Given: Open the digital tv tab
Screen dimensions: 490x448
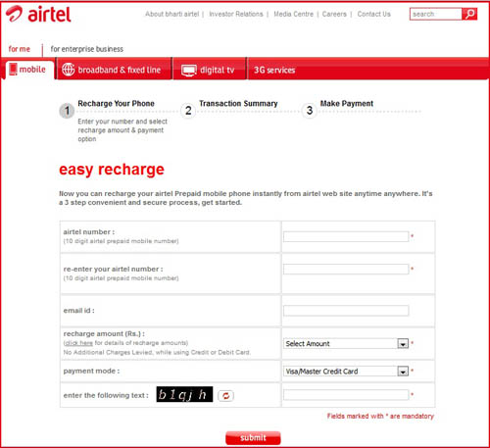Looking at the screenshot, I should tap(209, 70).
